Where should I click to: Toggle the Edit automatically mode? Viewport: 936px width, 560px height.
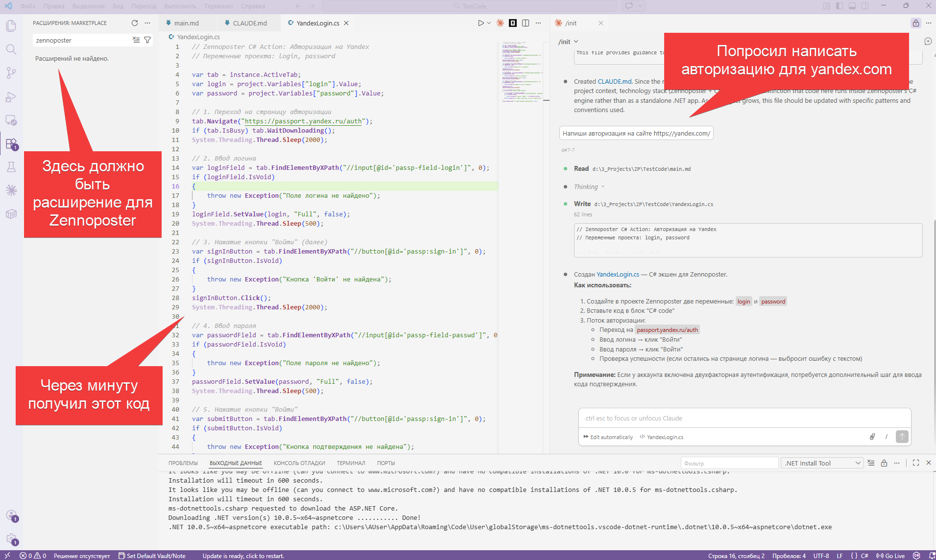pos(608,437)
